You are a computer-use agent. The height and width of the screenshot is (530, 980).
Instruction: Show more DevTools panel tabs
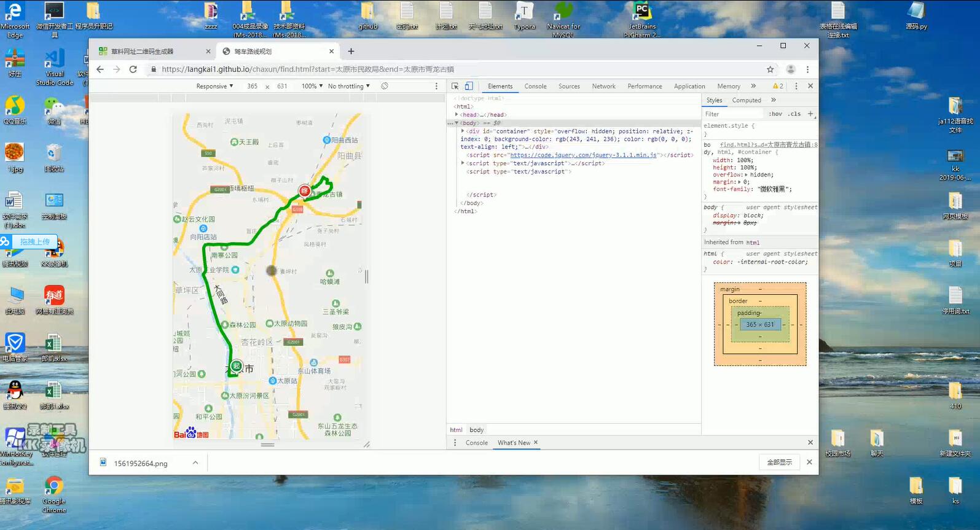(753, 86)
